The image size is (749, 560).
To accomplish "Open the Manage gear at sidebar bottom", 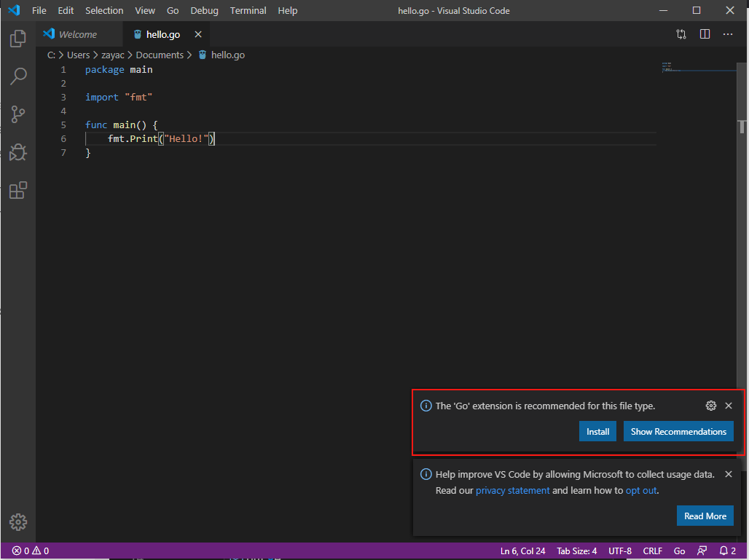I will [17, 522].
